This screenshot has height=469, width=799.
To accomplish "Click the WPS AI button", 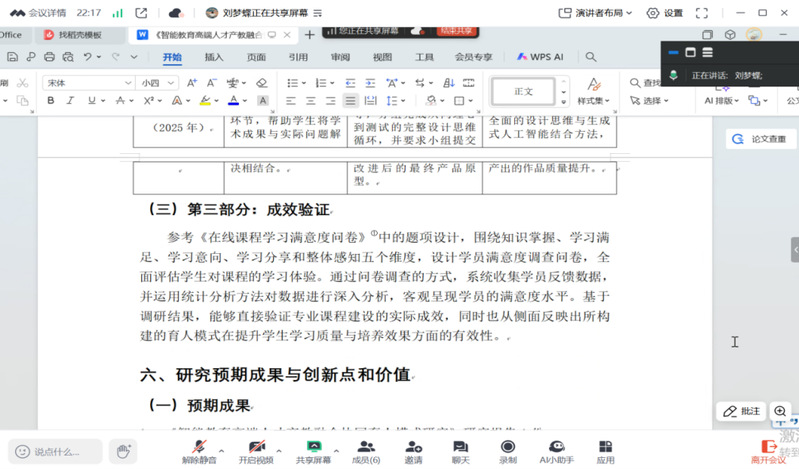I will [x=540, y=58].
